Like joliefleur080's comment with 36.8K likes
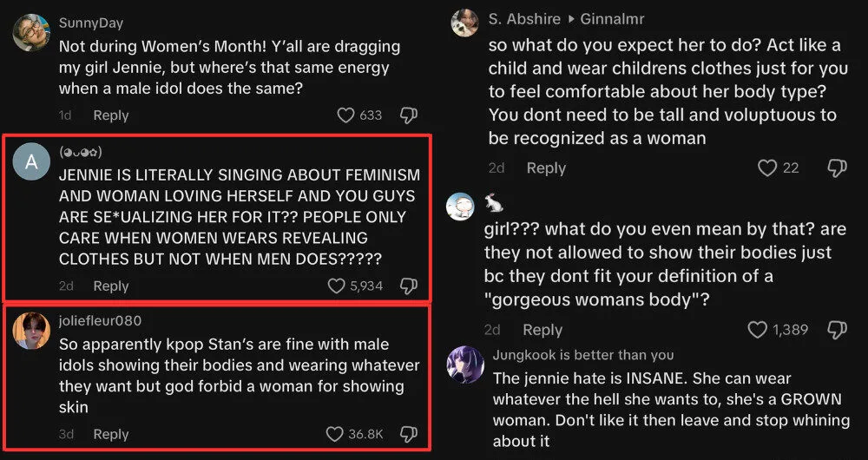Viewport: 868px width, 460px height. (x=335, y=434)
